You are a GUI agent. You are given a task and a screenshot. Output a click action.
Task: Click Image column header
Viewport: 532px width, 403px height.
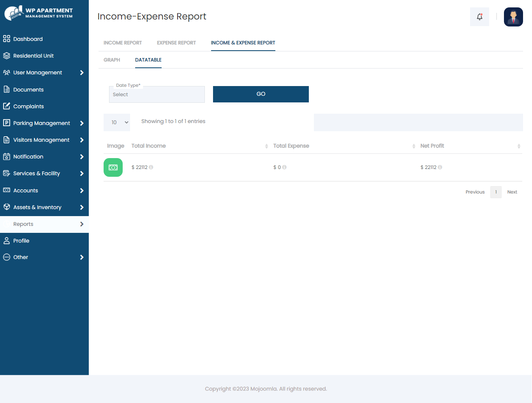(x=116, y=146)
